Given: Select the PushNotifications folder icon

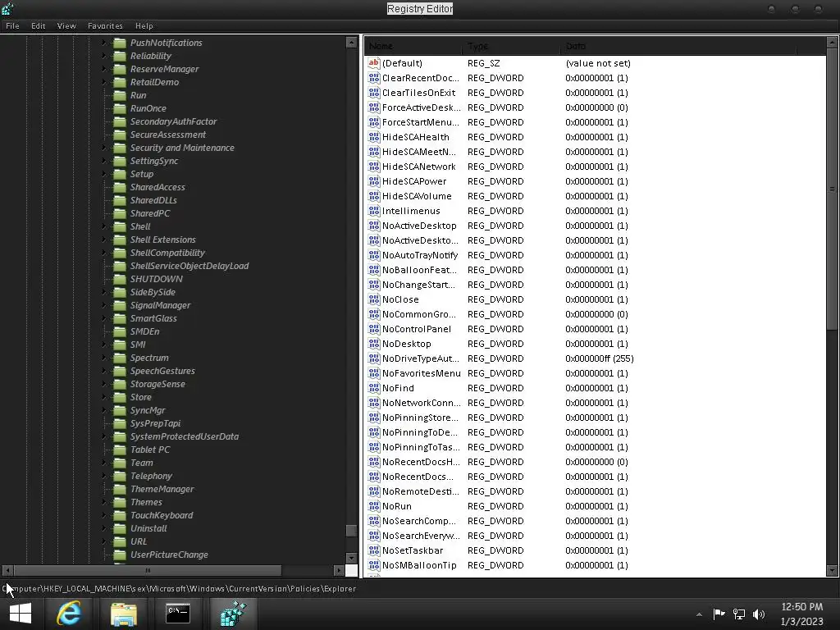Looking at the screenshot, I should tap(120, 43).
